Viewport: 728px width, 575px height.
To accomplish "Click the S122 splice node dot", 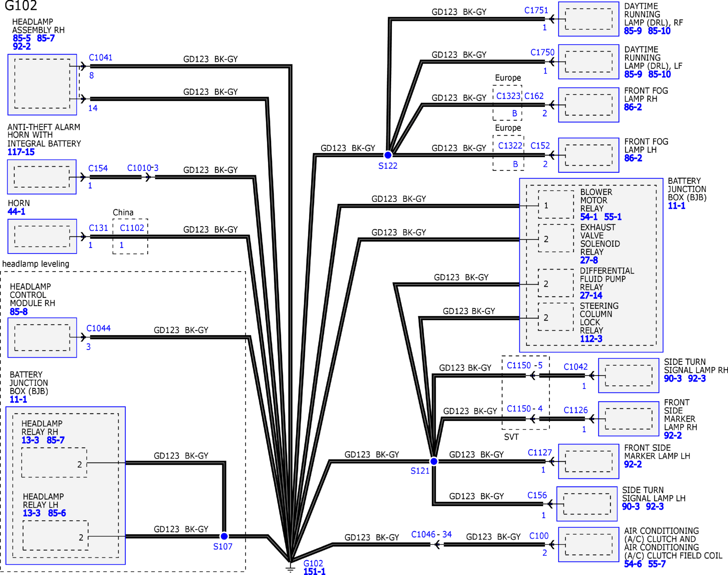I will [388, 155].
